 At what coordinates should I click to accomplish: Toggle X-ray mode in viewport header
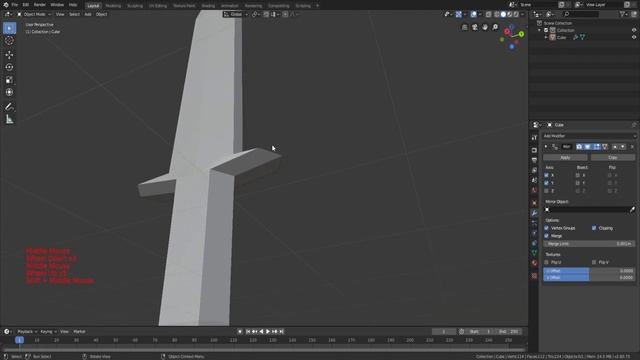click(489, 14)
